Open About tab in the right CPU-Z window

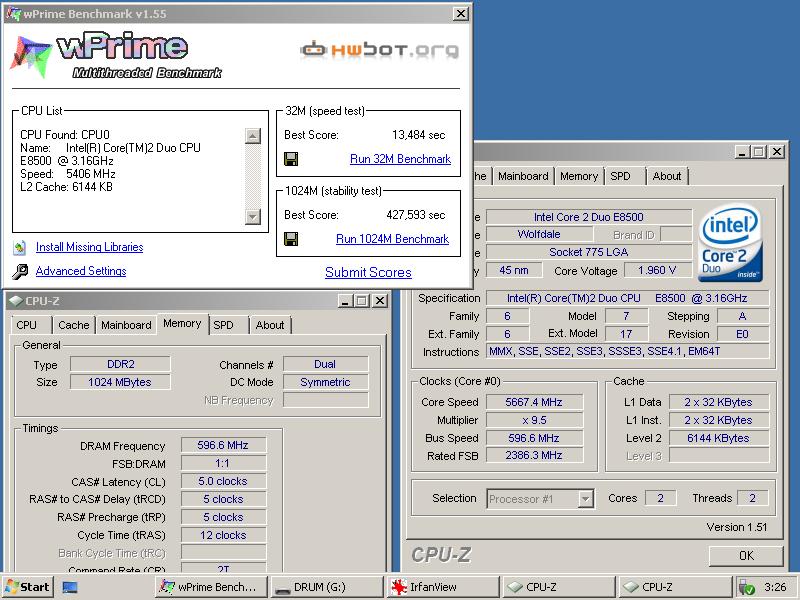tap(667, 176)
